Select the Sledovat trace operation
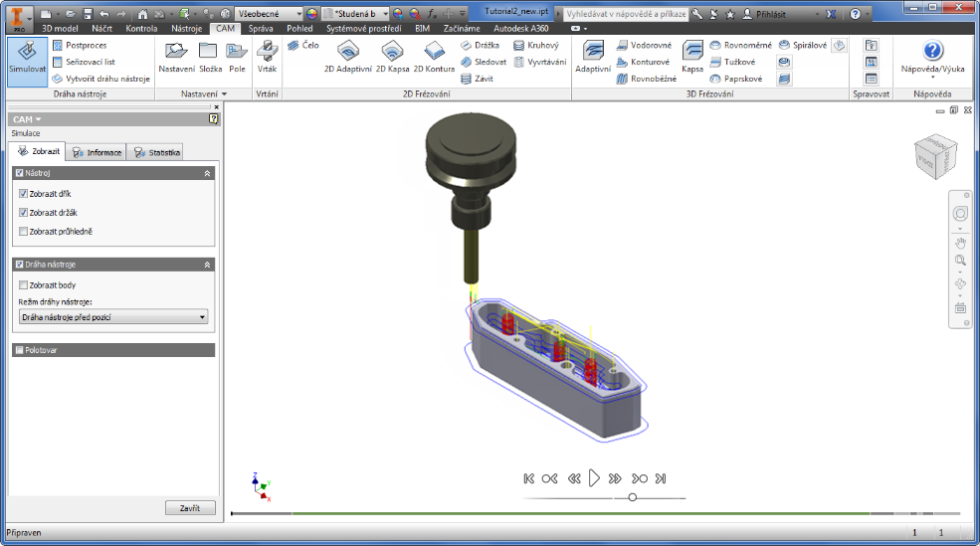The width and height of the screenshot is (980, 546). tap(484, 62)
